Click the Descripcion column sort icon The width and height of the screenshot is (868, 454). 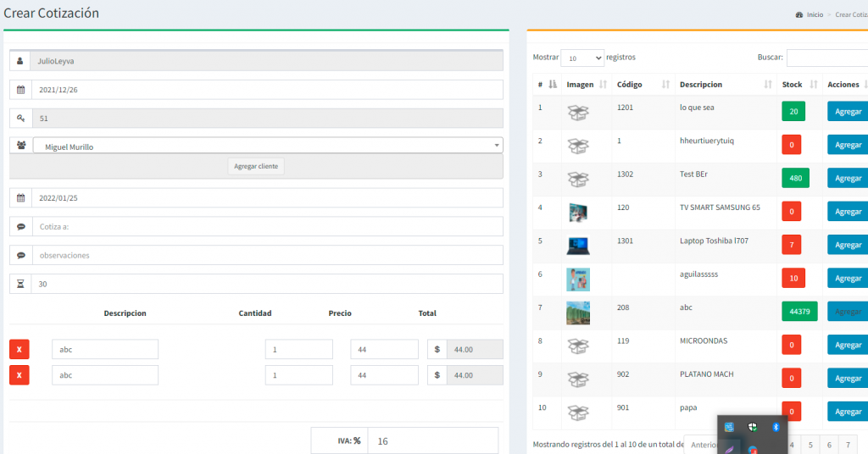click(768, 85)
